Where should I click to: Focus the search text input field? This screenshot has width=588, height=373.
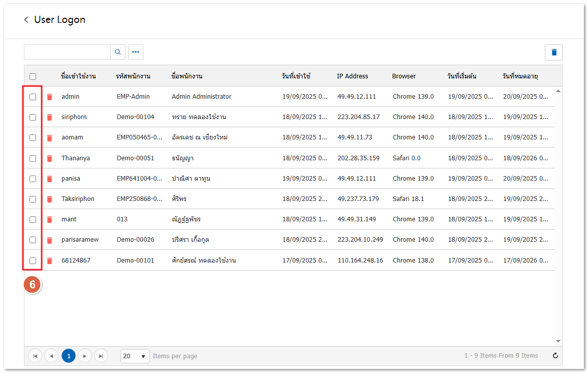(x=67, y=52)
